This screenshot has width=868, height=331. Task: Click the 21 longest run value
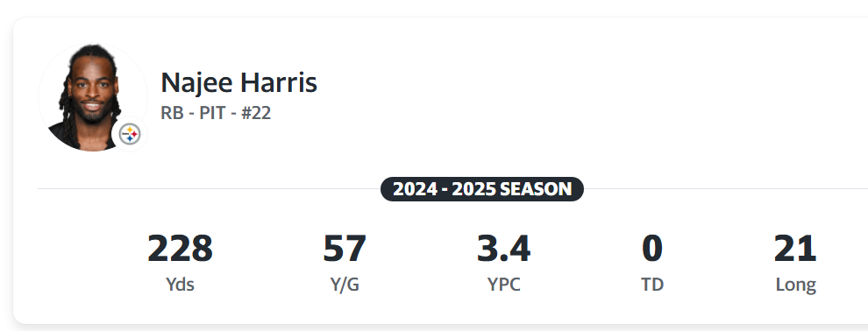tap(795, 249)
